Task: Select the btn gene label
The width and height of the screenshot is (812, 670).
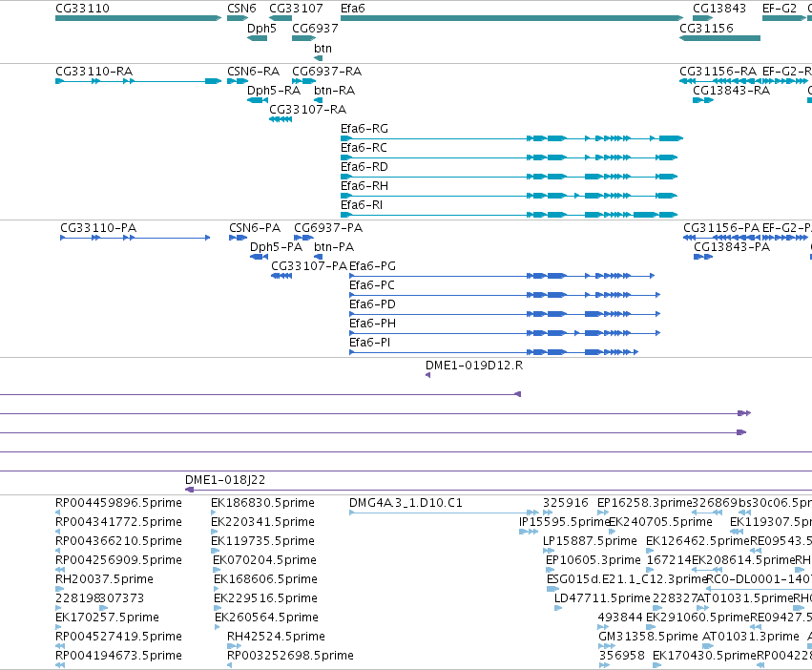Action: [x=323, y=48]
